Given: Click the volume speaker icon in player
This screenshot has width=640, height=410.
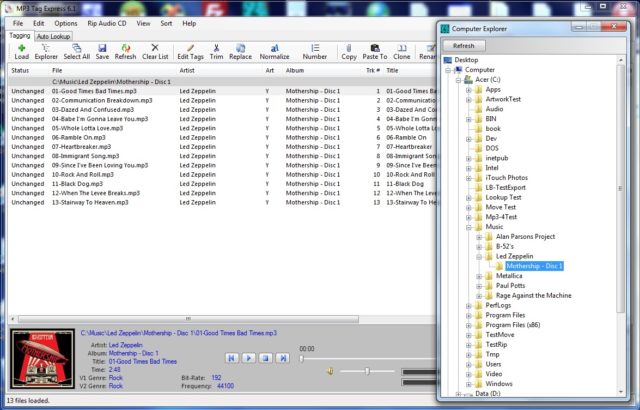Looking at the screenshot, I should [330, 371].
